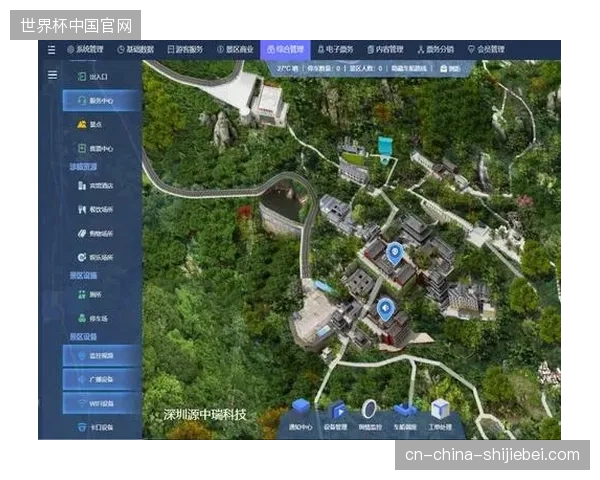
Task: Click the 27°C weather readout
Action: tap(287, 69)
